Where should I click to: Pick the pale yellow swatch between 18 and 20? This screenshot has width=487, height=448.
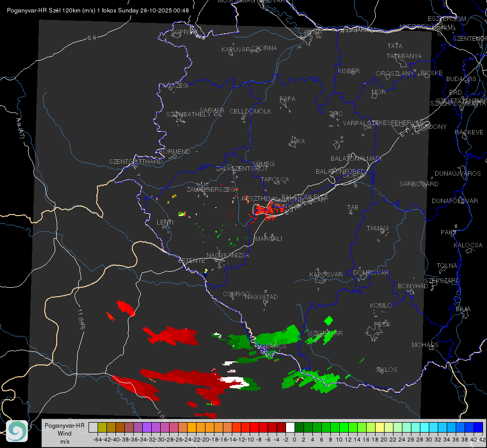(x=380, y=427)
